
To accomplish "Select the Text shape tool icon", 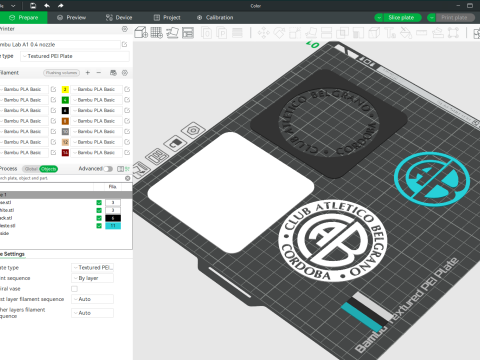I will pyautogui.click(x=390, y=33).
